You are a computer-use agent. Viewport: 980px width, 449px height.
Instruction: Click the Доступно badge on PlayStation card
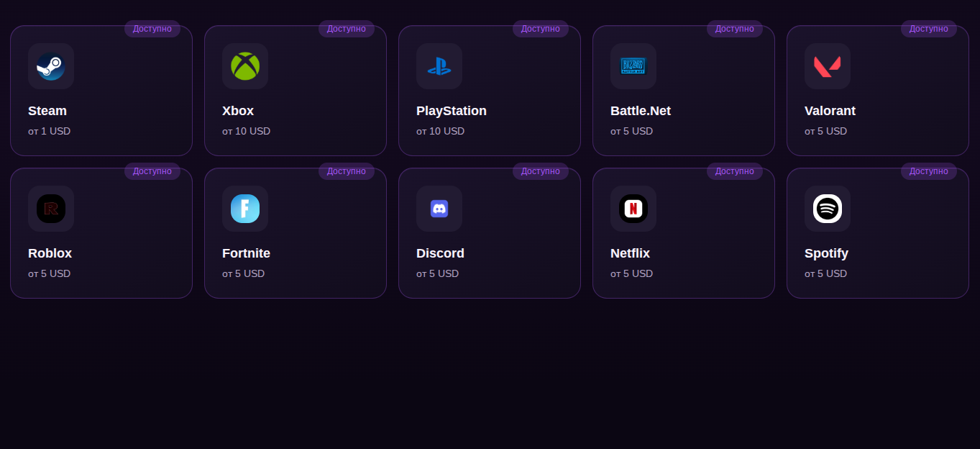point(541,29)
